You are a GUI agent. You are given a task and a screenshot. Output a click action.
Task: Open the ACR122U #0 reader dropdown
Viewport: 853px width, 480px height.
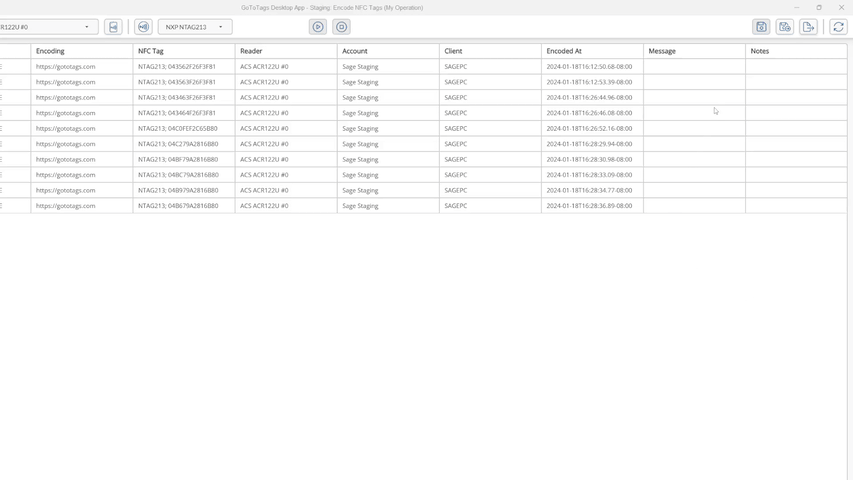tap(47, 27)
